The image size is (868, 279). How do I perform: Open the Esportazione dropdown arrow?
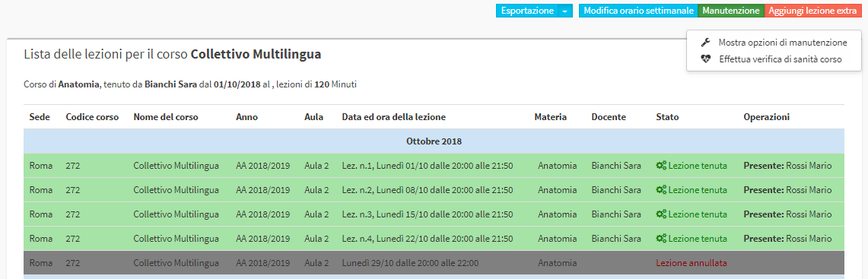pos(564,11)
